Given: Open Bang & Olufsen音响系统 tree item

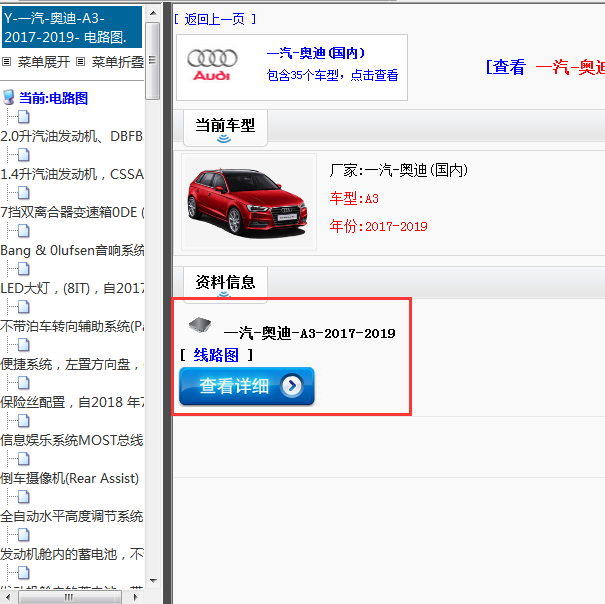Looking at the screenshot, I should coord(72,250).
